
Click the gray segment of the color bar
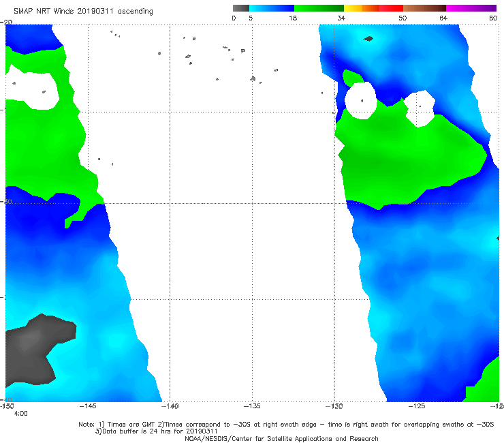coord(241,8)
